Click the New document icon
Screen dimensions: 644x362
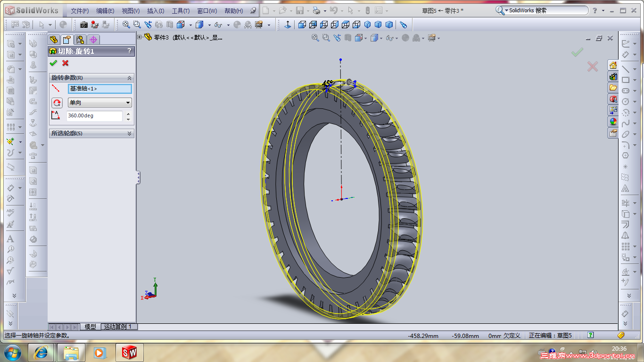tap(266, 10)
